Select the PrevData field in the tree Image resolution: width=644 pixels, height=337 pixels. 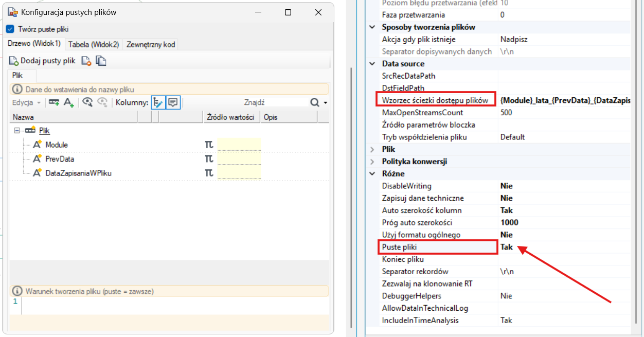coord(60,159)
